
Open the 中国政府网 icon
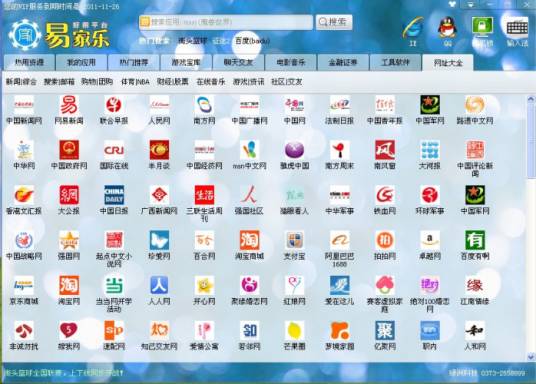coord(69,150)
